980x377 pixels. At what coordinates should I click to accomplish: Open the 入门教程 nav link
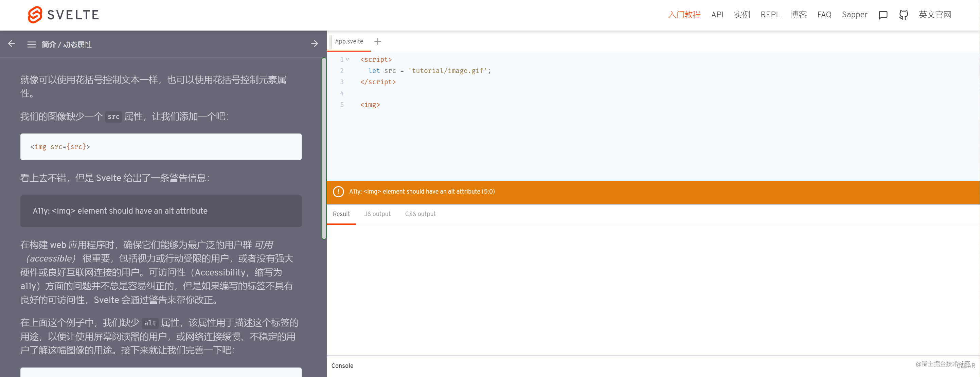click(684, 15)
